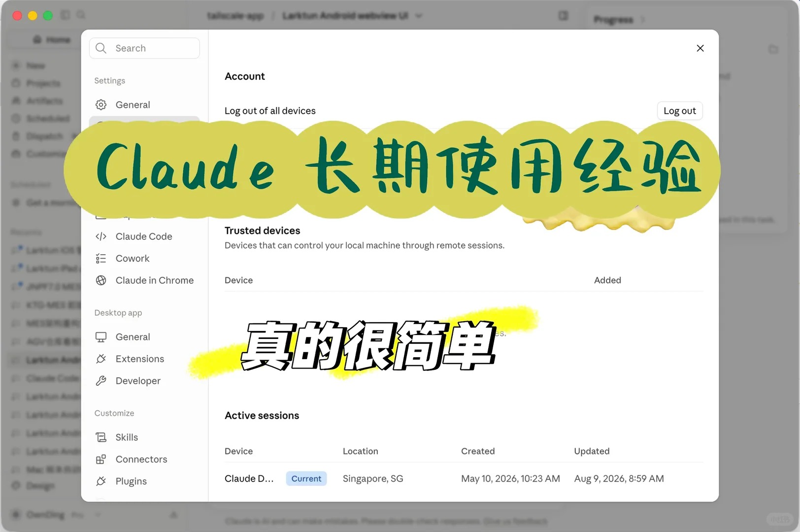Click the Claude Code brackets icon
800x532 pixels.
101,236
